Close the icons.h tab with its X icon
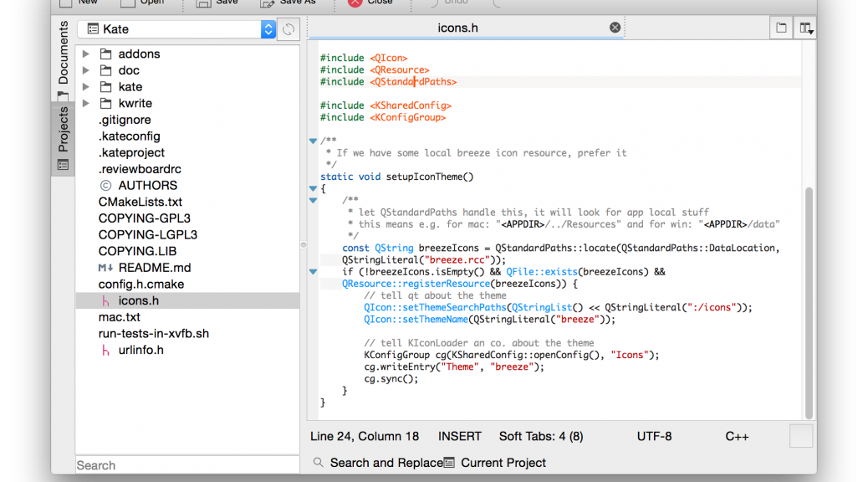The width and height of the screenshot is (868, 482). 615,28
